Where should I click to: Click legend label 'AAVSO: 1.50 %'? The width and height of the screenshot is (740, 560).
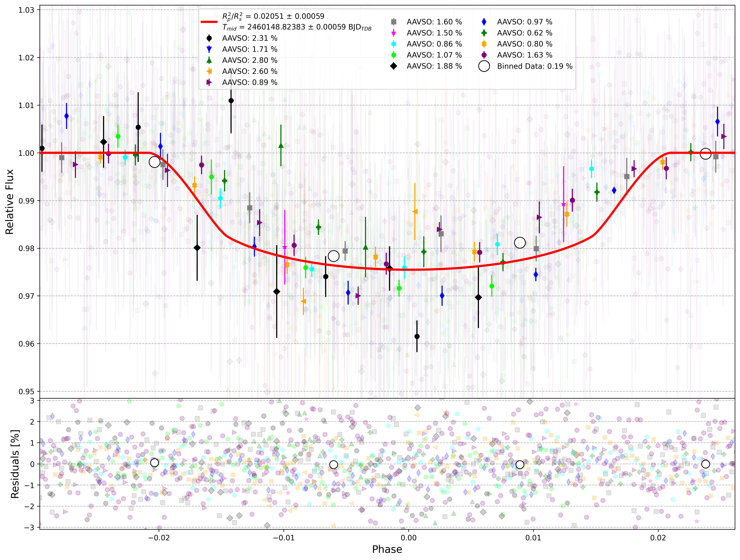[434, 33]
